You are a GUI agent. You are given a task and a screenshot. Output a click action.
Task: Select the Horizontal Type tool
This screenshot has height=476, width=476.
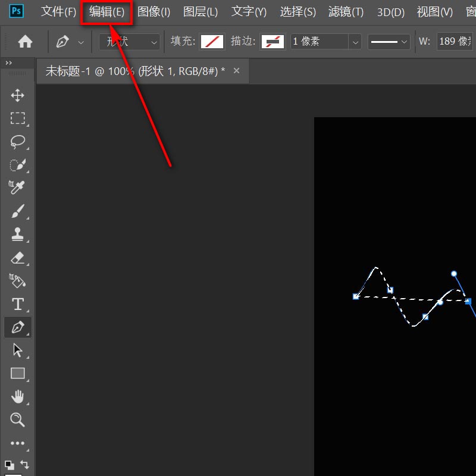(x=18, y=304)
